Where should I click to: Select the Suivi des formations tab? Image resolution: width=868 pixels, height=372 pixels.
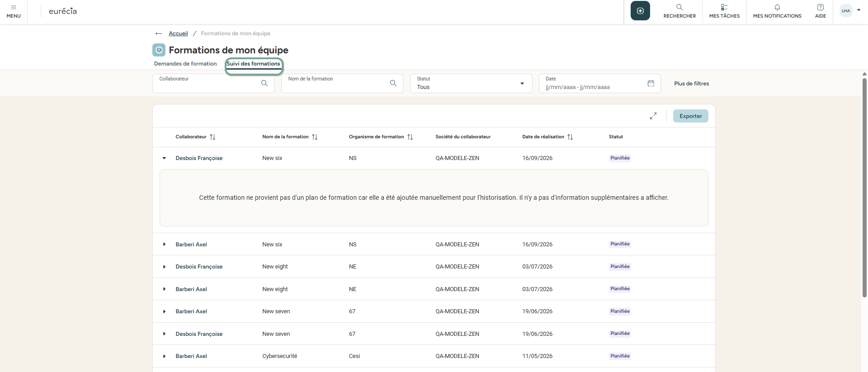[x=253, y=64]
